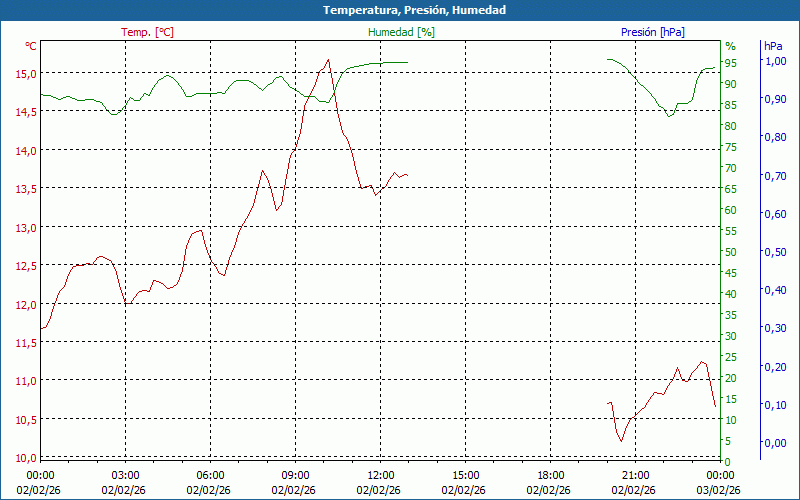Click the '0,20' pressure axis value

point(775,367)
